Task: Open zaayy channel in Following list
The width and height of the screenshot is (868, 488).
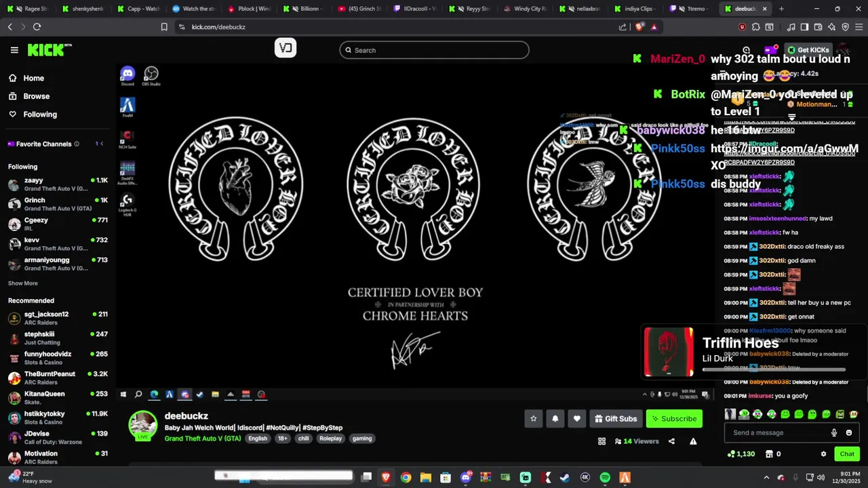Action: pyautogui.click(x=58, y=184)
